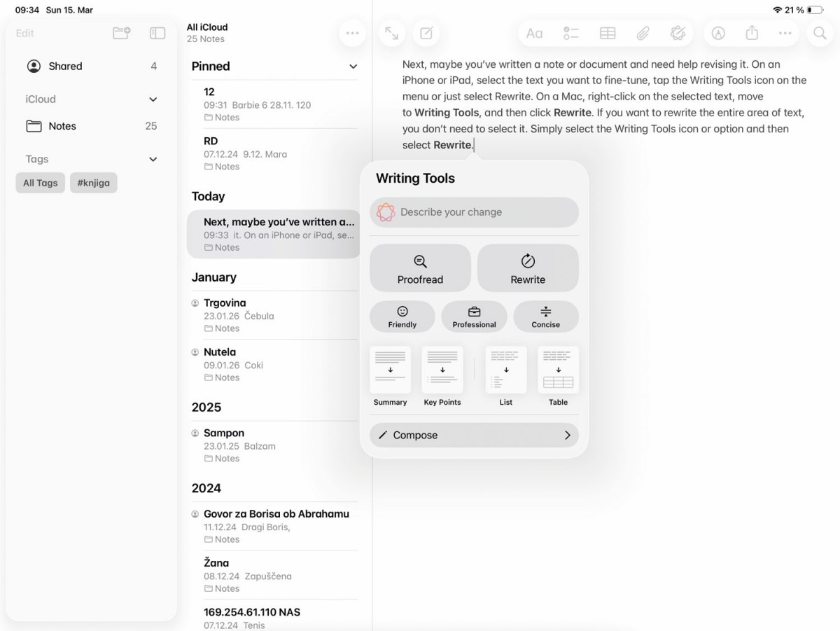Click the Wi-Fi icon in status bar
This screenshot has width=840, height=631.
point(778,10)
